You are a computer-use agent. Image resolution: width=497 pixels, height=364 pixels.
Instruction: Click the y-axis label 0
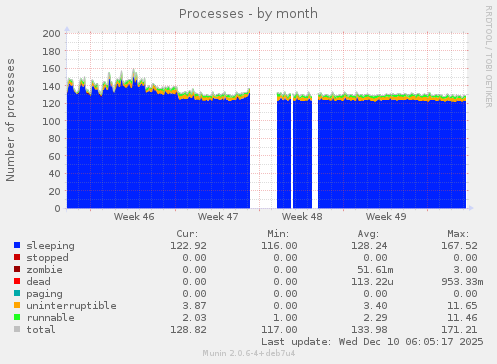click(58, 209)
